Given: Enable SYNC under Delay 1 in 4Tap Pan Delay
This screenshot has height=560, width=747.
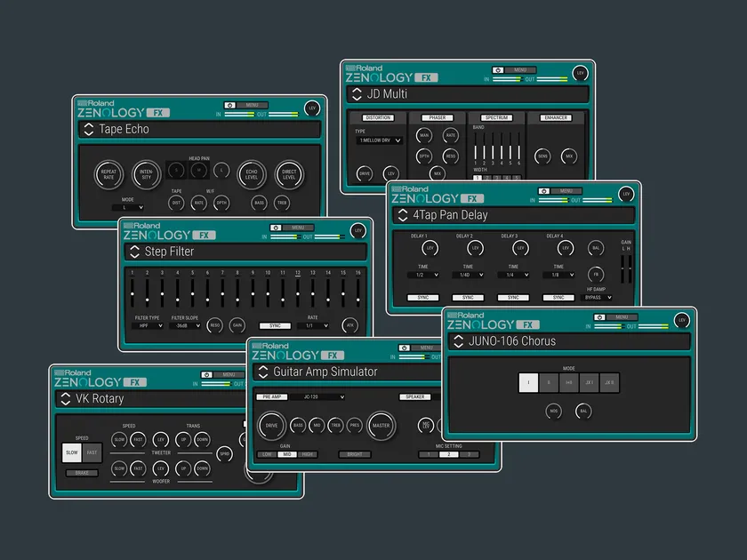Looking at the screenshot, I should pyautogui.click(x=423, y=298).
